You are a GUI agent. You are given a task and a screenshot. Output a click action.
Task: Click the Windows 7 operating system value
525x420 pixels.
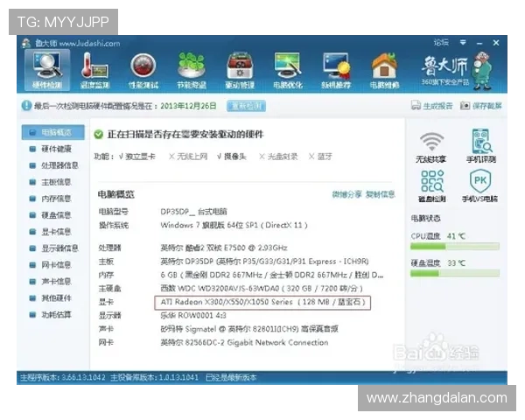click(x=234, y=225)
